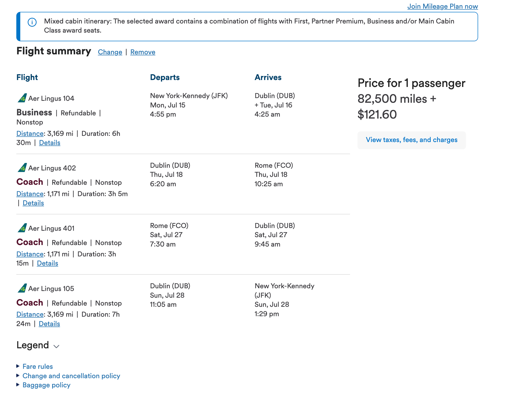Open Details for the Business flight to Dublin
The image size is (532, 414).
[x=49, y=143]
